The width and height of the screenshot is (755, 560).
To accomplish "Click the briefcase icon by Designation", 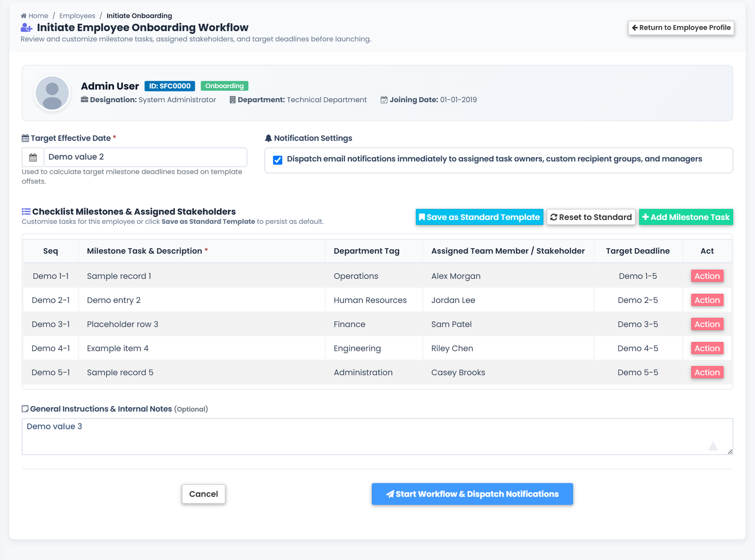I will click(84, 100).
